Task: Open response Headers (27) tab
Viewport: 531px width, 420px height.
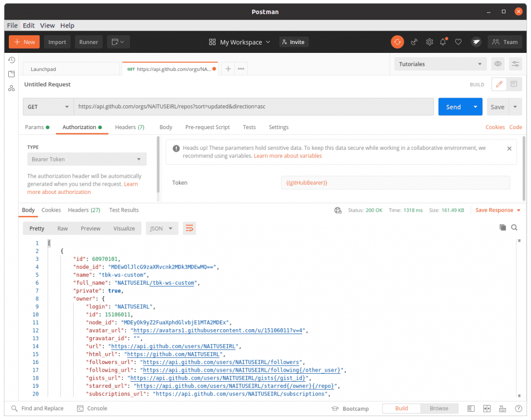Action: [84, 211]
